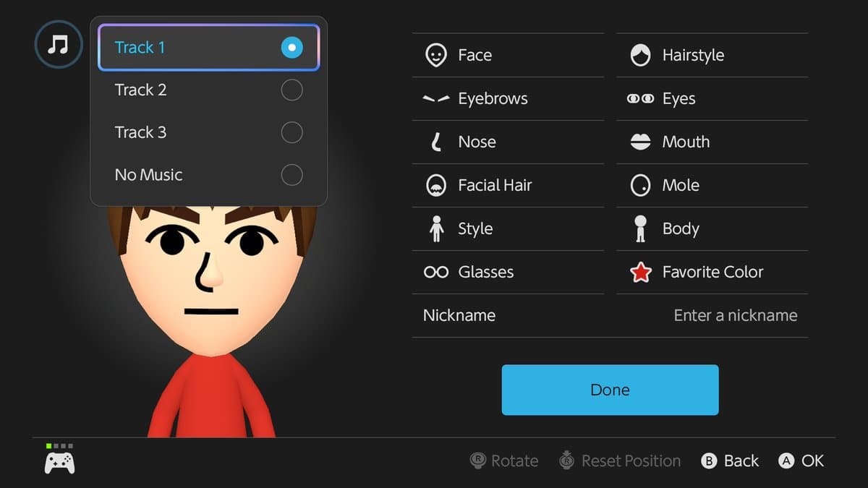The image size is (868, 488).
Task: Click the Nose icon
Action: tap(435, 142)
